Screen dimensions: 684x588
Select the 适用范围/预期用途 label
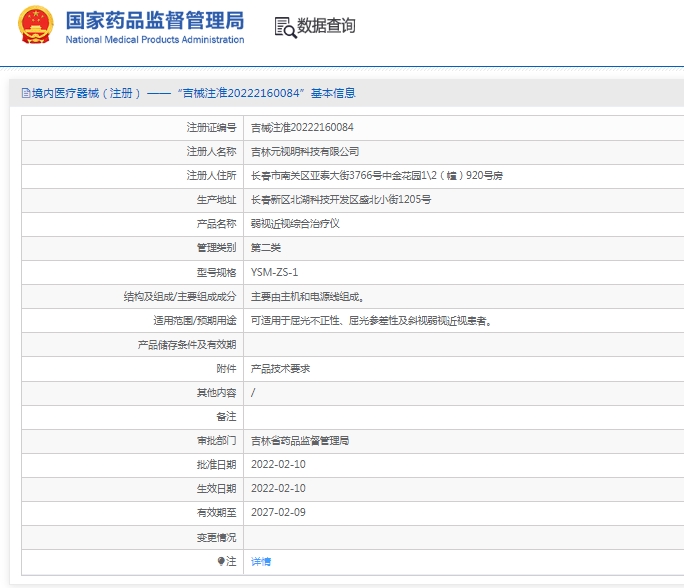point(195,321)
